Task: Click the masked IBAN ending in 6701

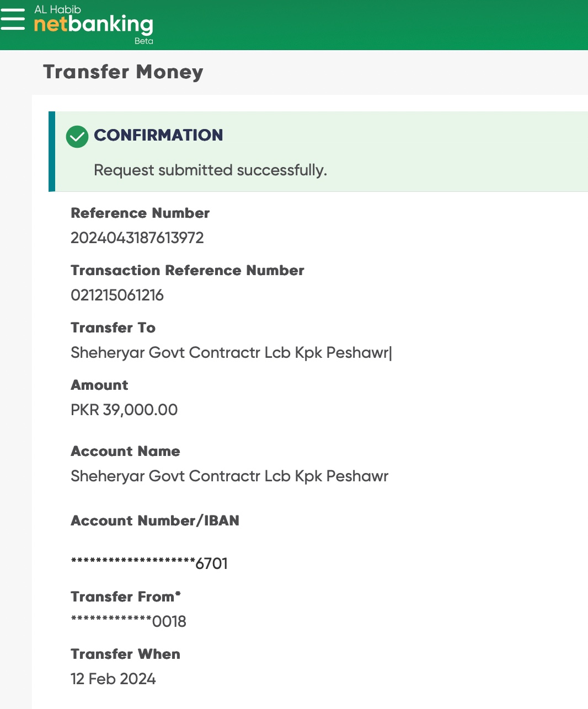Action: [149, 563]
